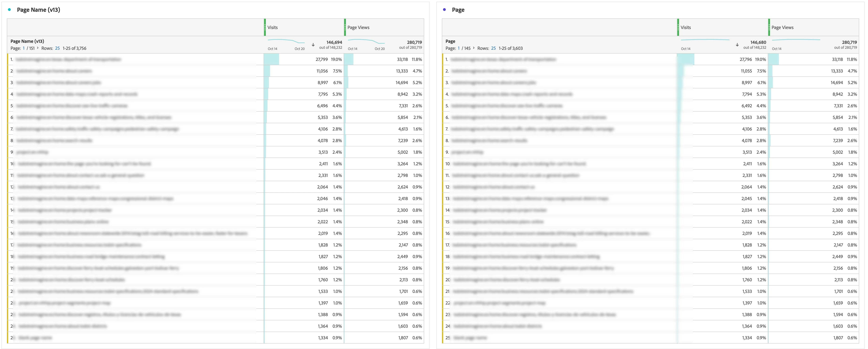The width and height of the screenshot is (868, 349).
Task: Click green drag handle on left table Page Views column
Action: coord(345,27)
